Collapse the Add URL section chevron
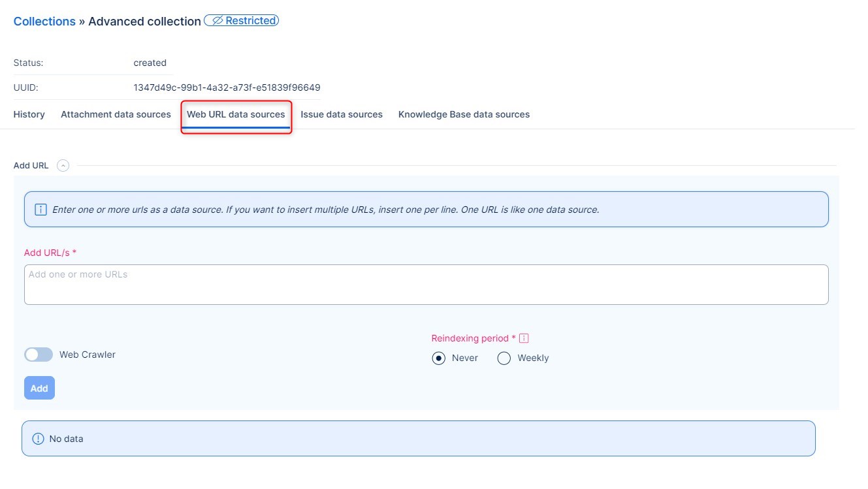The image size is (868, 489). [63, 166]
